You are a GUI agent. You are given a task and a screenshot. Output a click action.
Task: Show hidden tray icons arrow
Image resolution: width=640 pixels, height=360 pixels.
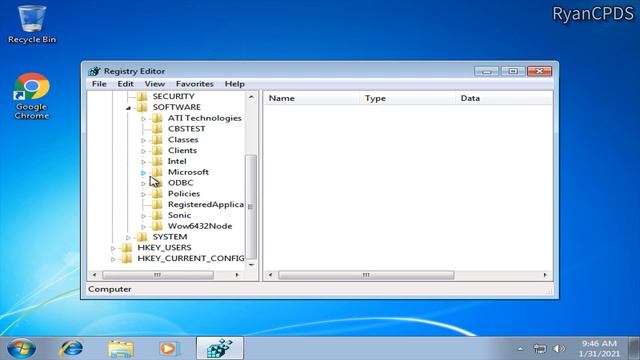point(520,349)
